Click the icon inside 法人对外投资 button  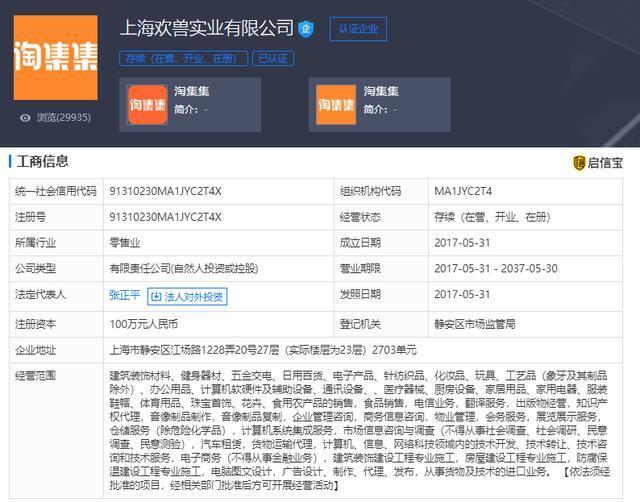[157, 296]
